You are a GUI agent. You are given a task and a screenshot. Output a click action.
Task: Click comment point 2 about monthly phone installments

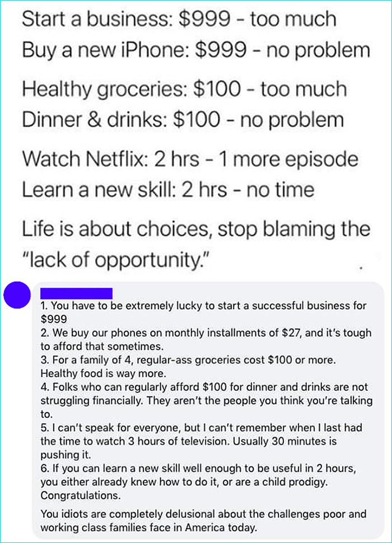click(x=206, y=333)
